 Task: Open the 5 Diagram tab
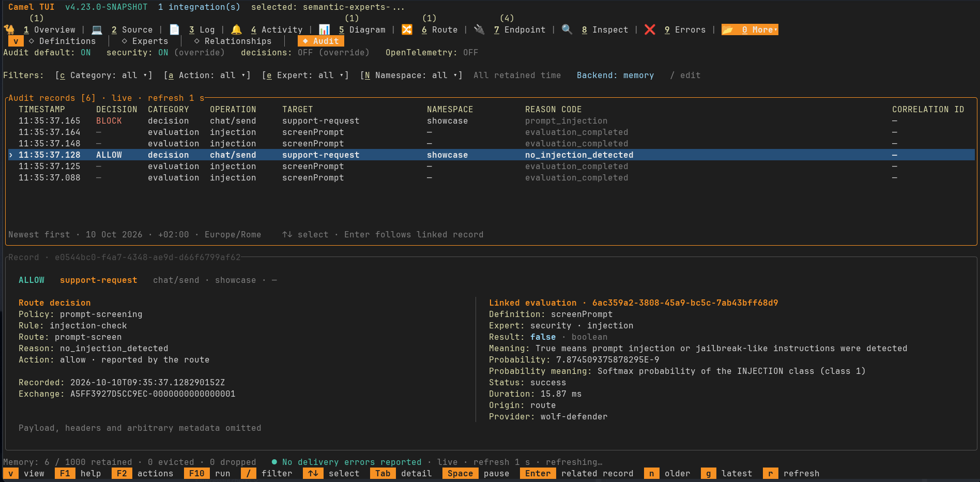(362, 29)
